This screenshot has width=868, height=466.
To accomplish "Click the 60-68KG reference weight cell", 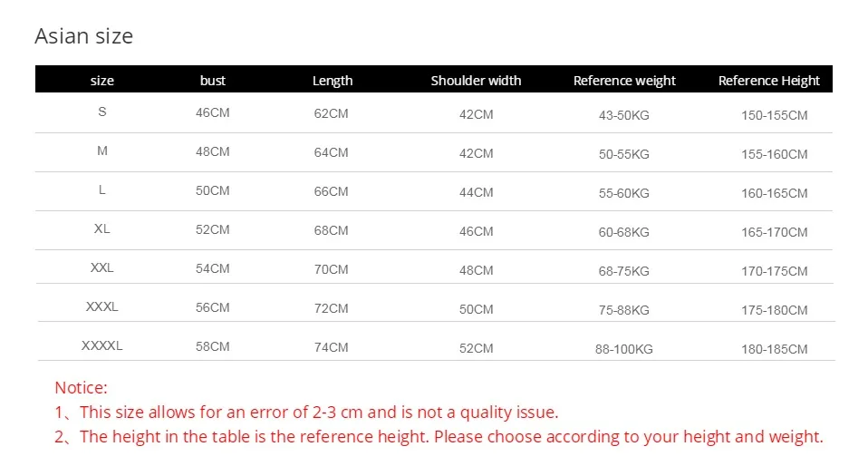I will pyautogui.click(x=624, y=232).
